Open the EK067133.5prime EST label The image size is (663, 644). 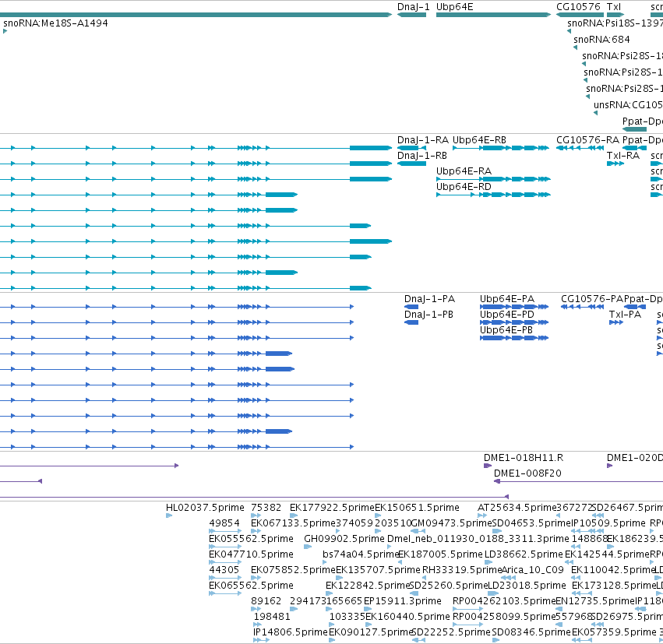tap(293, 523)
